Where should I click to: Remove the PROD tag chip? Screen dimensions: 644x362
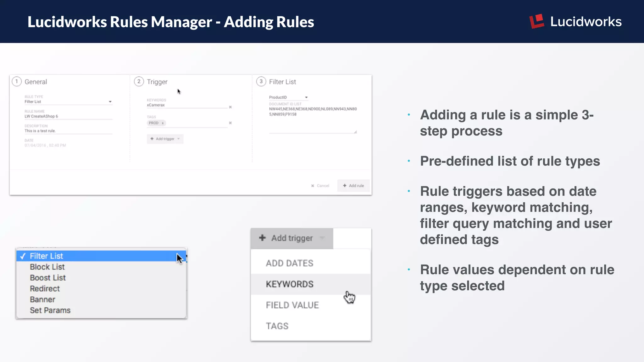(x=163, y=123)
